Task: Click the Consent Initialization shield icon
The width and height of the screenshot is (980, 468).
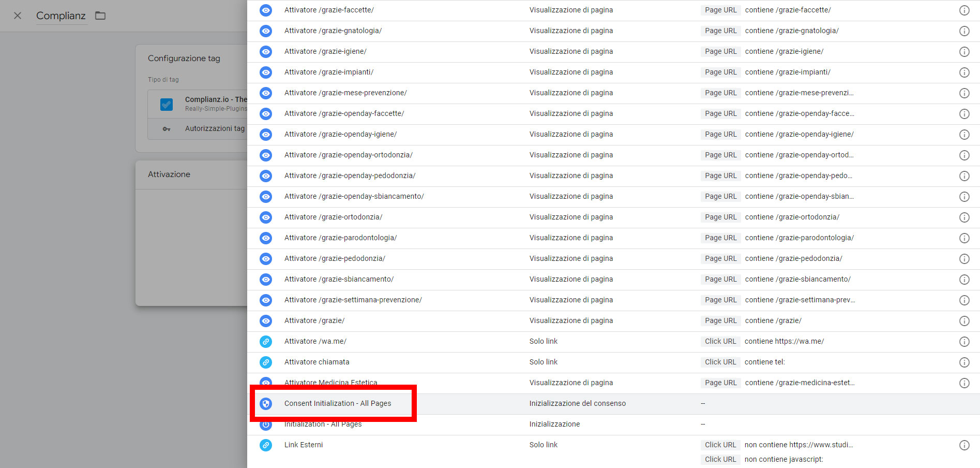Action: 266,404
